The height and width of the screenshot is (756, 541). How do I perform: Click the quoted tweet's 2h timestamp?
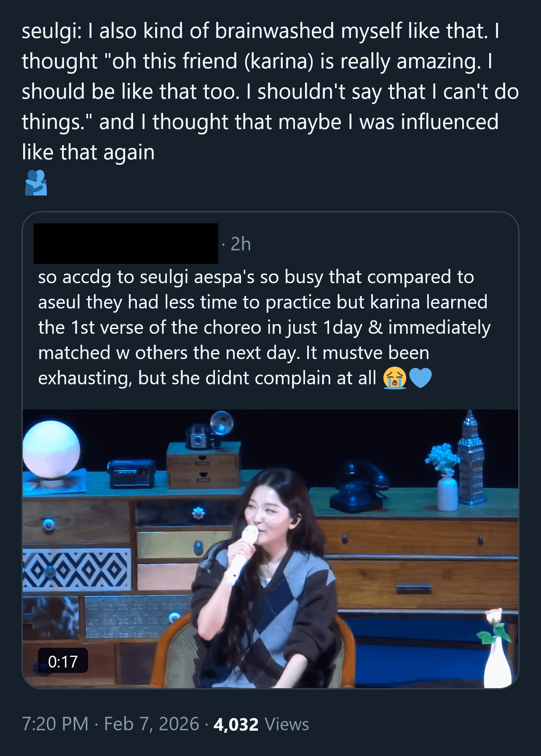241,244
